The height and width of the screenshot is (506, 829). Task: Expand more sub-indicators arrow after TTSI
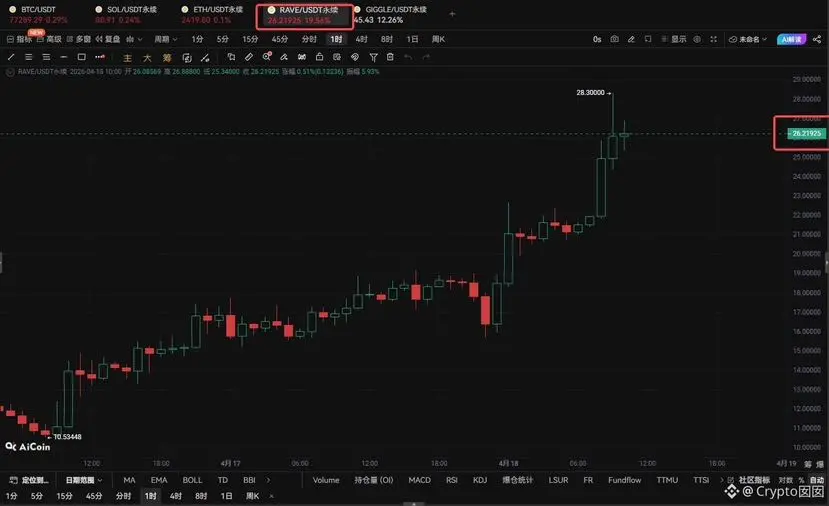[722, 480]
